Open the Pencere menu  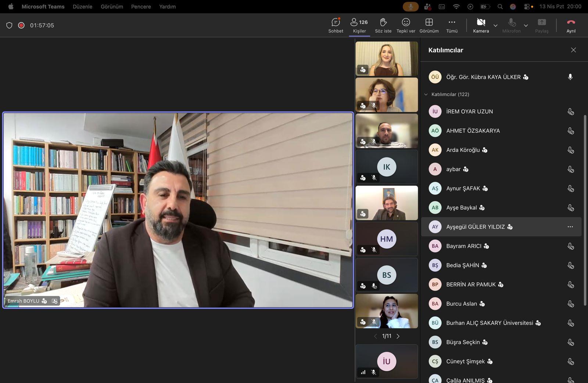click(x=141, y=7)
